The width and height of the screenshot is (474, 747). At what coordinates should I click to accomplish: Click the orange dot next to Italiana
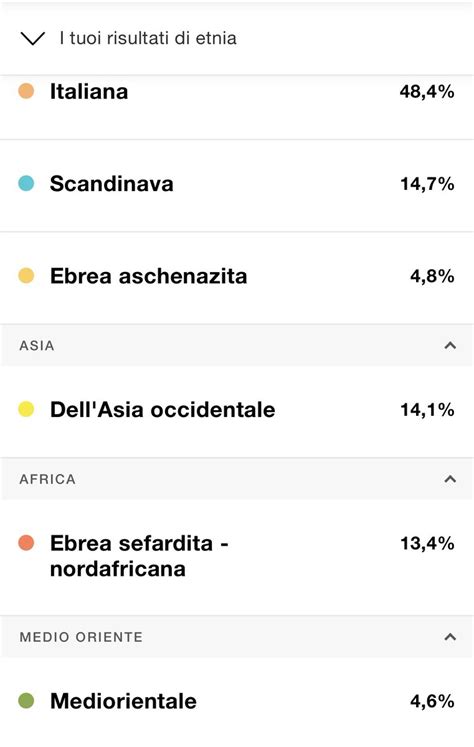pos(26,91)
